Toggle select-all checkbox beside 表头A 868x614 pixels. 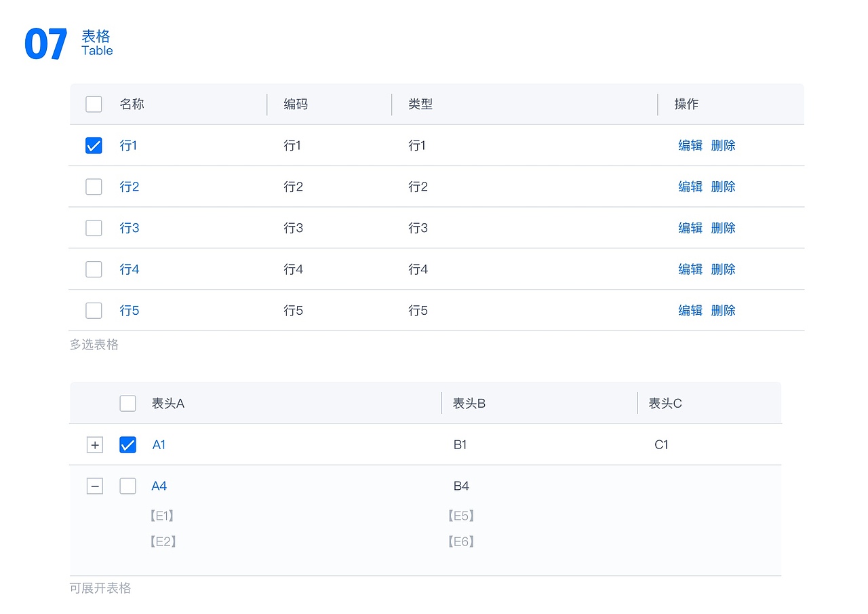tap(127, 404)
